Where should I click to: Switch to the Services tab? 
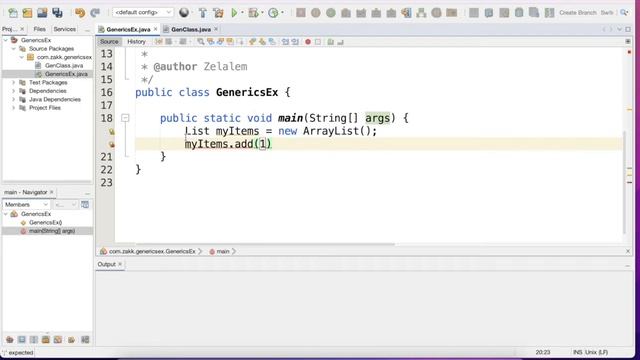[64, 29]
